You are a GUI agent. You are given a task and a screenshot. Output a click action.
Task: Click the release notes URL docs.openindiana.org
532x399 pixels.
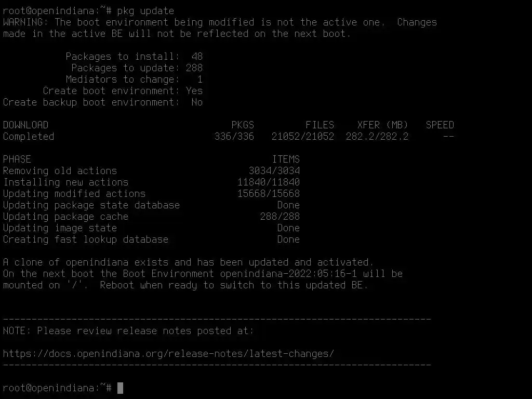[x=168, y=353]
